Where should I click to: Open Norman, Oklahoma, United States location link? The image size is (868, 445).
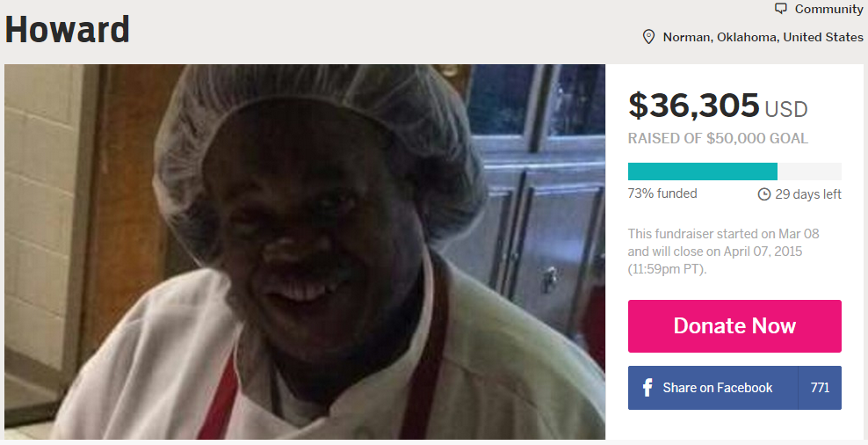tap(763, 37)
